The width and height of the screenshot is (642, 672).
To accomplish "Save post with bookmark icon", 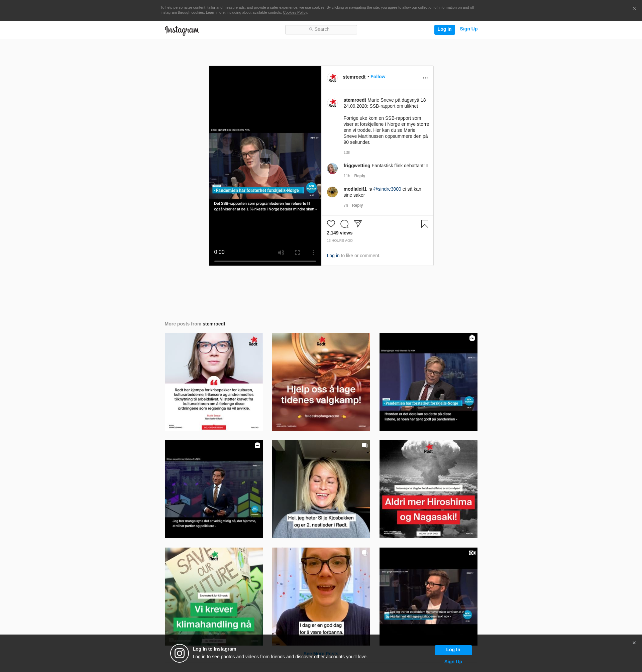I will 424,224.
